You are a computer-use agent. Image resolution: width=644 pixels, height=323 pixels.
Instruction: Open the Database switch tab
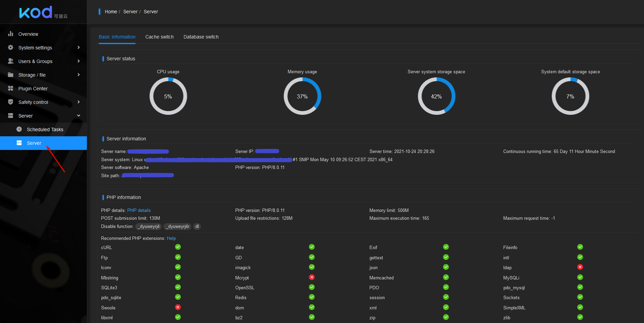pos(201,37)
